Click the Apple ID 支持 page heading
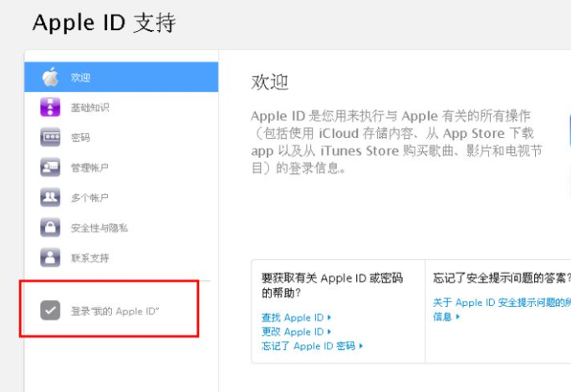Viewport: 571px width, 392px height. point(104,23)
